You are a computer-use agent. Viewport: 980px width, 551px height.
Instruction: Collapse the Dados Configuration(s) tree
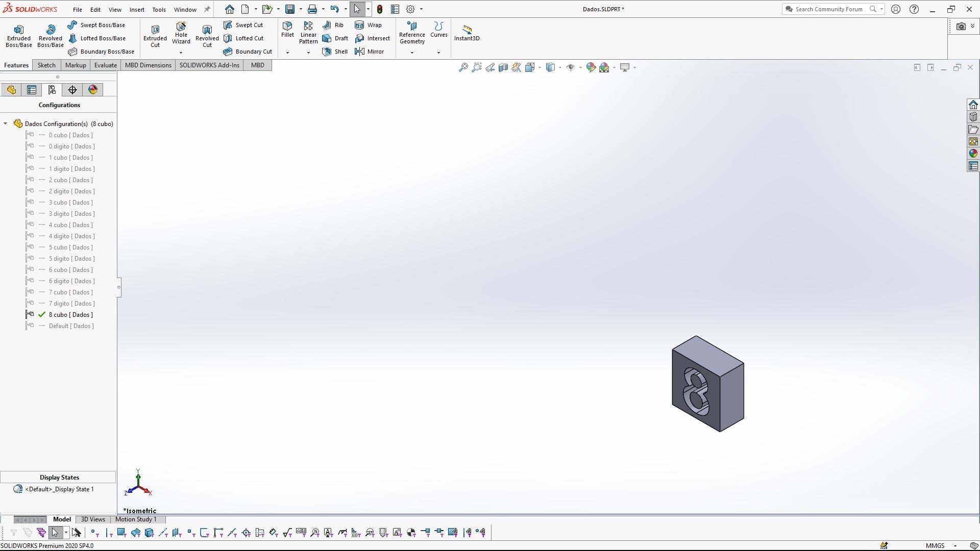[6, 124]
